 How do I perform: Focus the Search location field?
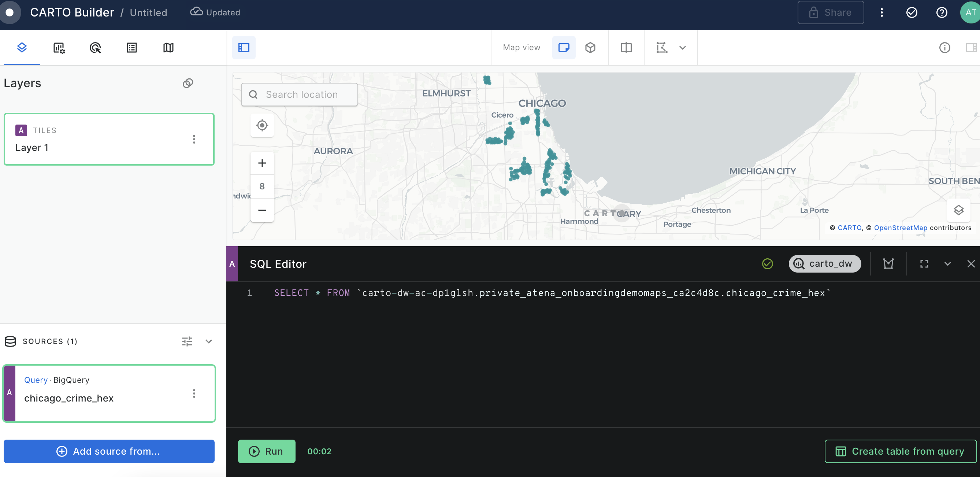click(x=300, y=95)
